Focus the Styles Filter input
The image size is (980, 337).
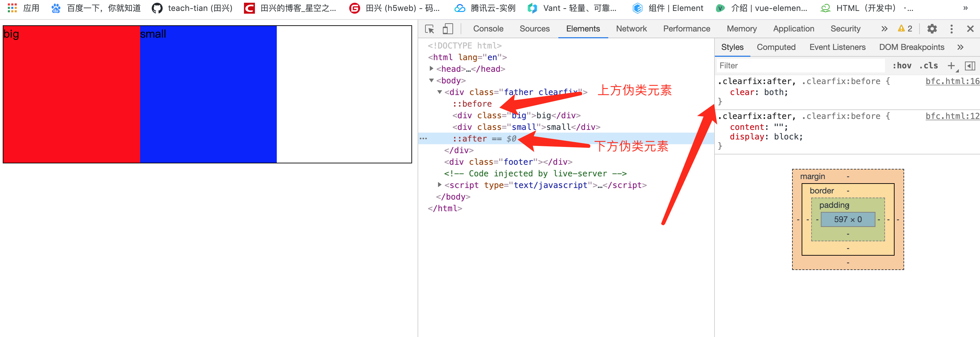tap(801, 66)
